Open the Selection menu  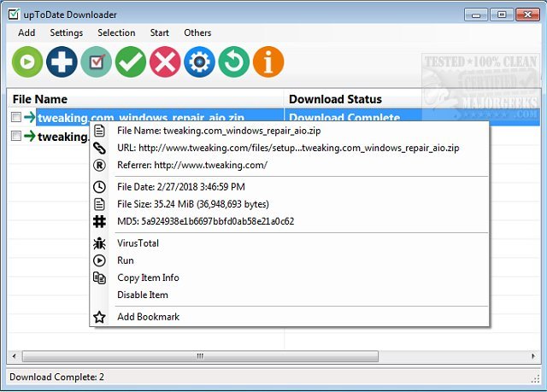[x=116, y=32]
